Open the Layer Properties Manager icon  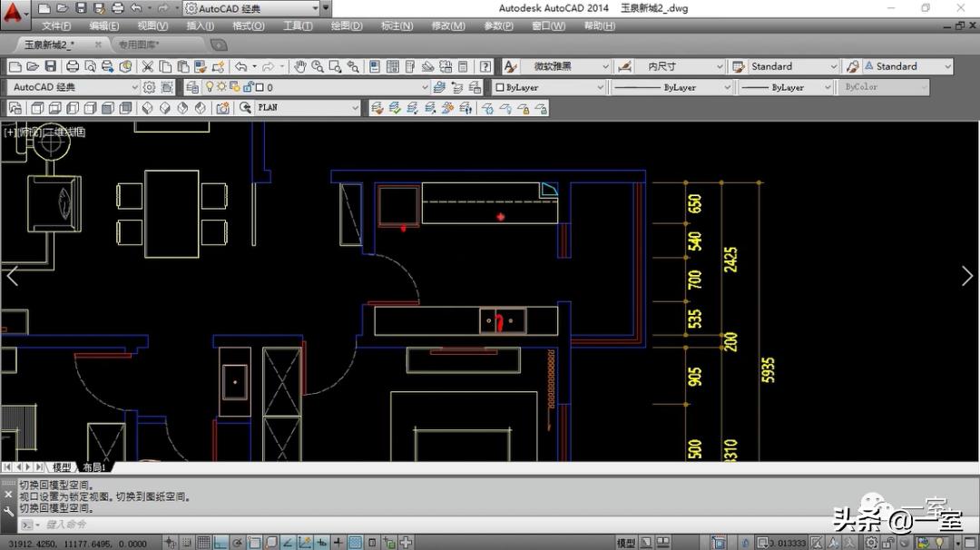pyautogui.click(x=191, y=87)
